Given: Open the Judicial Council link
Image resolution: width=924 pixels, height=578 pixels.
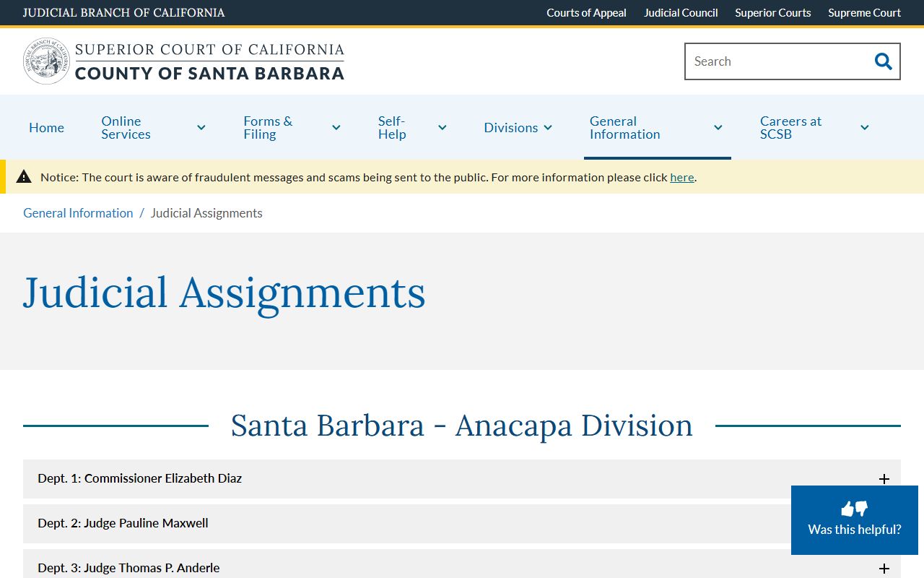Looking at the screenshot, I should point(681,13).
